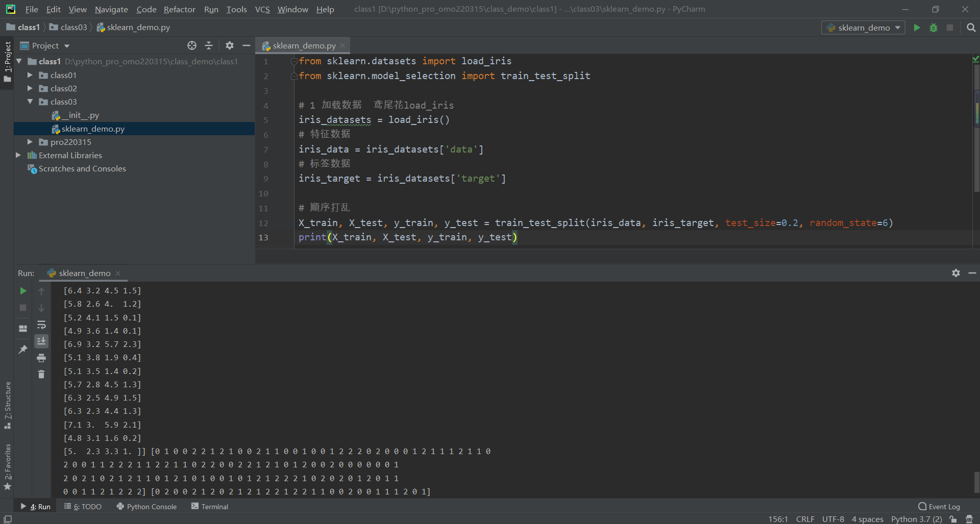Screen dimensions: 980x524
Task: Click the Python 3.7 (2) interpreter selector
Action: point(916,519)
